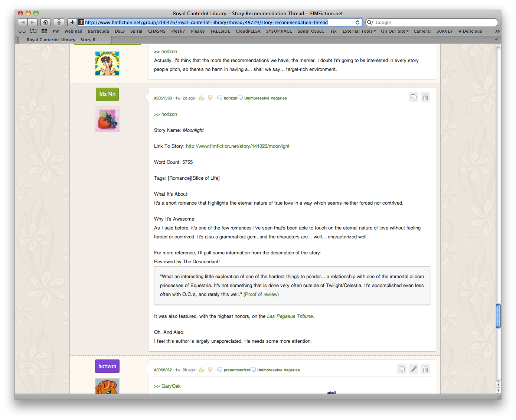Like horizon's post #2066262 with thumbs up
Image resolution: width=516 pixels, height=420 pixels.
[x=201, y=370]
